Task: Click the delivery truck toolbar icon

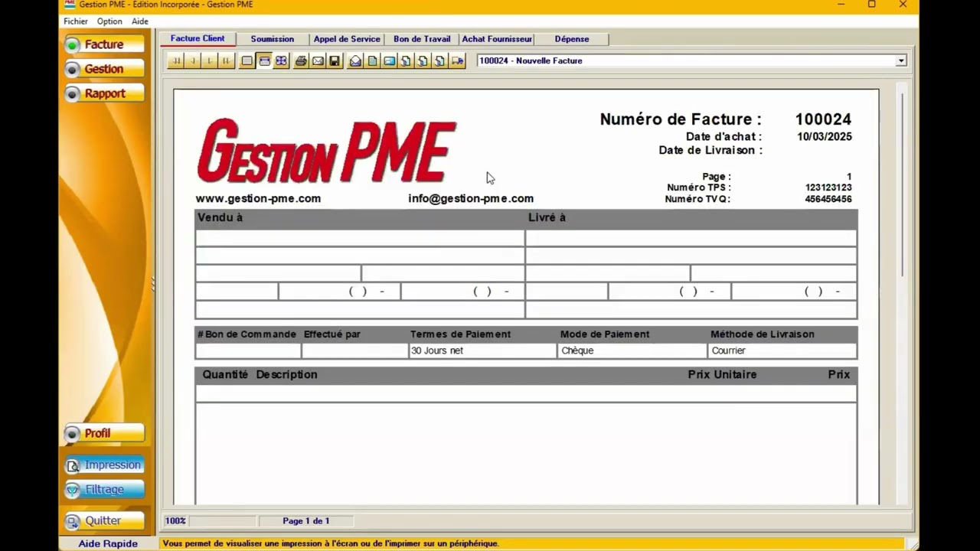Action: pyautogui.click(x=457, y=61)
